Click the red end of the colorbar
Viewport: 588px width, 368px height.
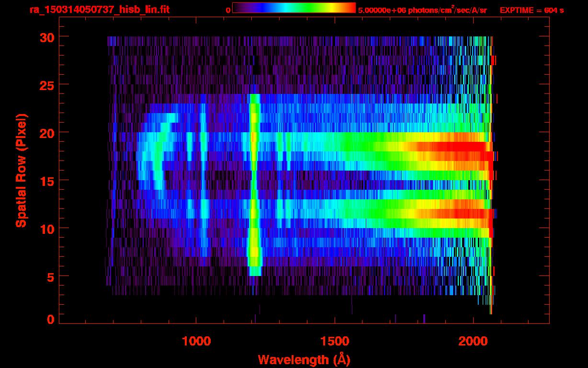tap(350, 8)
